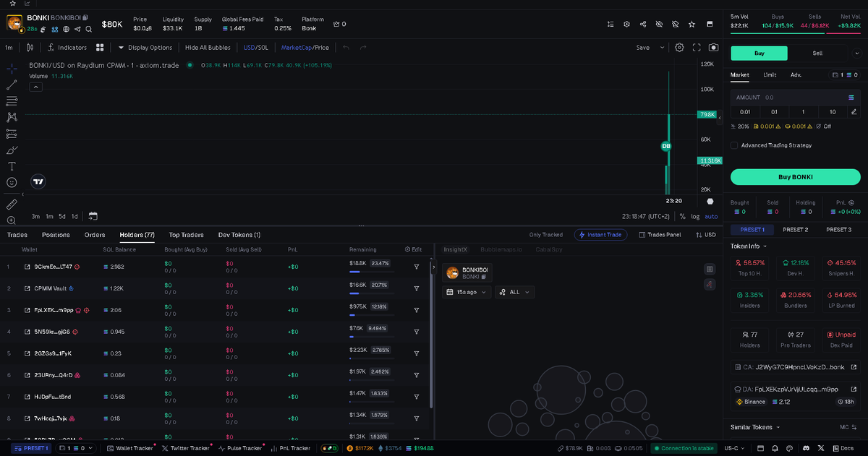This screenshot has width=868, height=456.
Task: Enable Advanced Trading Strategy checkbox
Action: click(x=734, y=145)
